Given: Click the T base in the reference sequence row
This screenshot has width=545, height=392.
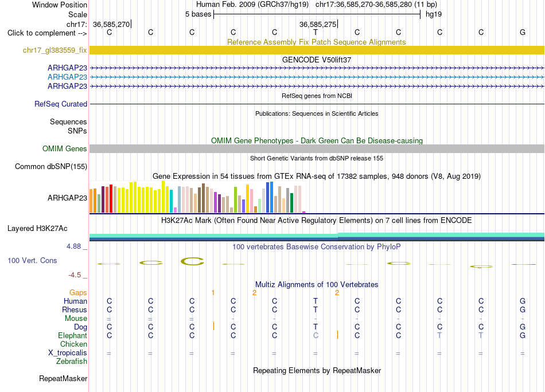Looking at the screenshot, I should pos(316,32).
